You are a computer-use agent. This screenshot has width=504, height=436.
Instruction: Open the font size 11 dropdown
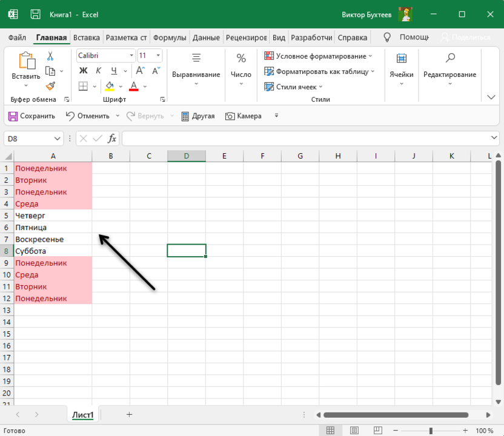coord(158,56)
